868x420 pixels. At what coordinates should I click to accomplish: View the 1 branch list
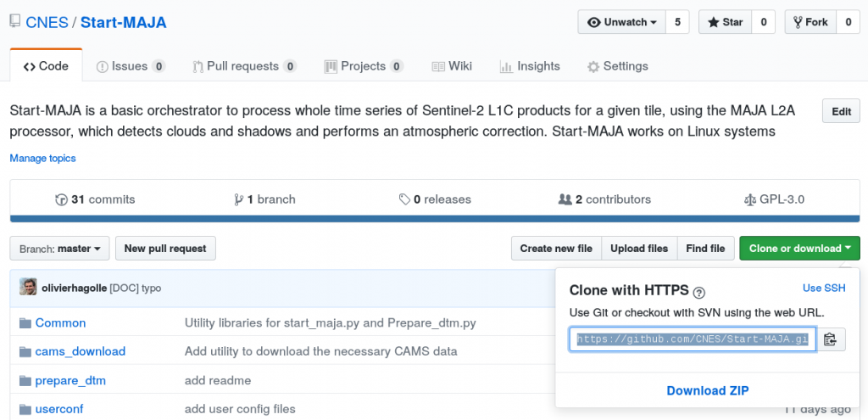pyautogui.click(x=264, y=199)
